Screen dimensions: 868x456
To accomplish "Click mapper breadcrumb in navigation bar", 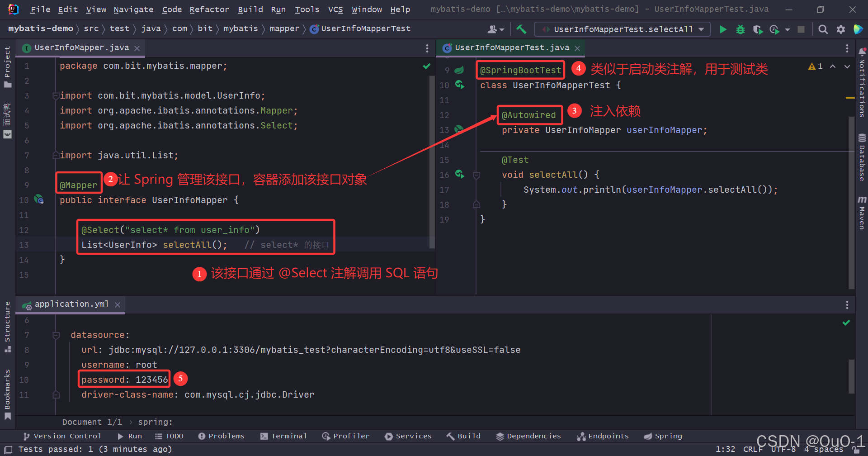I will point(284,28).
